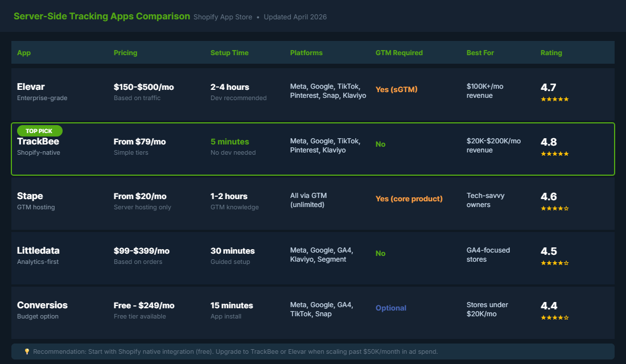Click the TOP PICK badge on TrackBee's row
Image resolution: width=626 pixels, height=364 pixels.
39,130
